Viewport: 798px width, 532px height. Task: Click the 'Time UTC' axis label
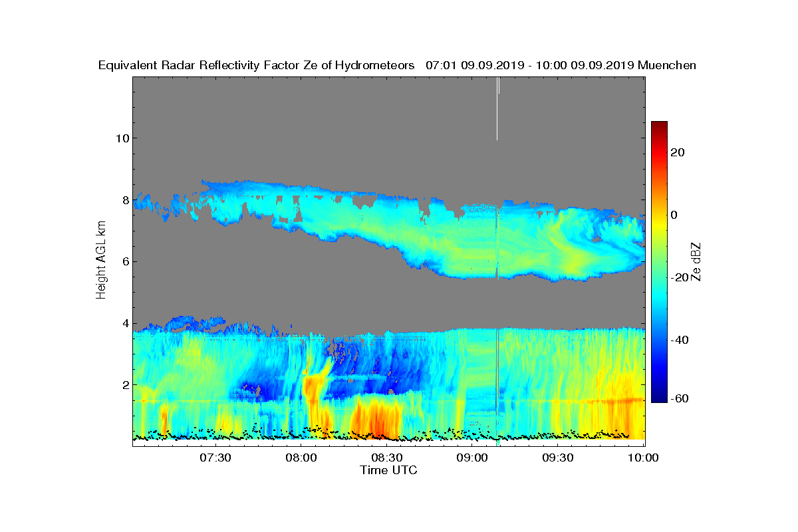(x=389, y=470)
